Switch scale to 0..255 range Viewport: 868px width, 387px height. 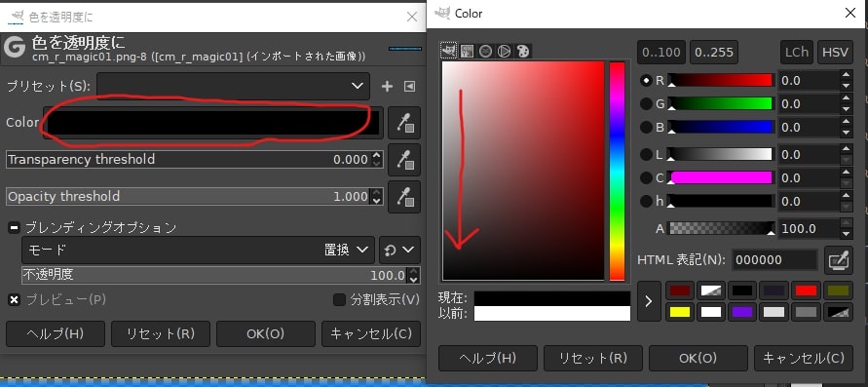pyautogui.click(x=714, y=53)
